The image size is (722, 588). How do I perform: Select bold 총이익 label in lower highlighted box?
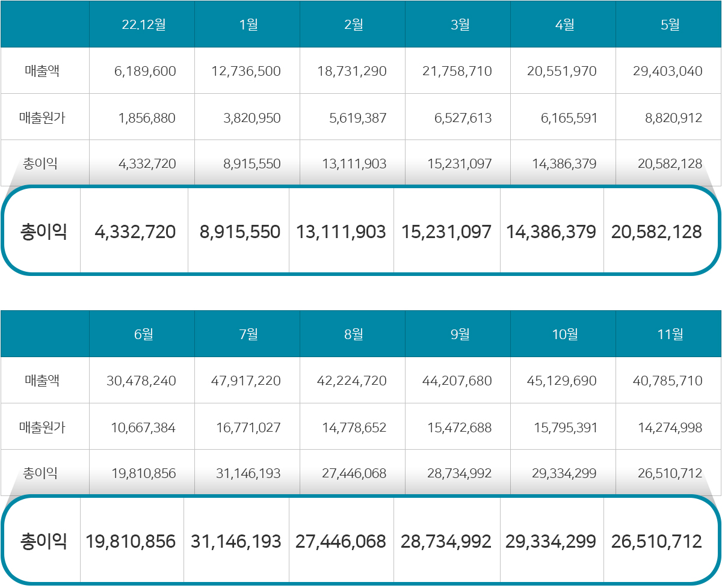pyautogui.click(x=43, y=542)
